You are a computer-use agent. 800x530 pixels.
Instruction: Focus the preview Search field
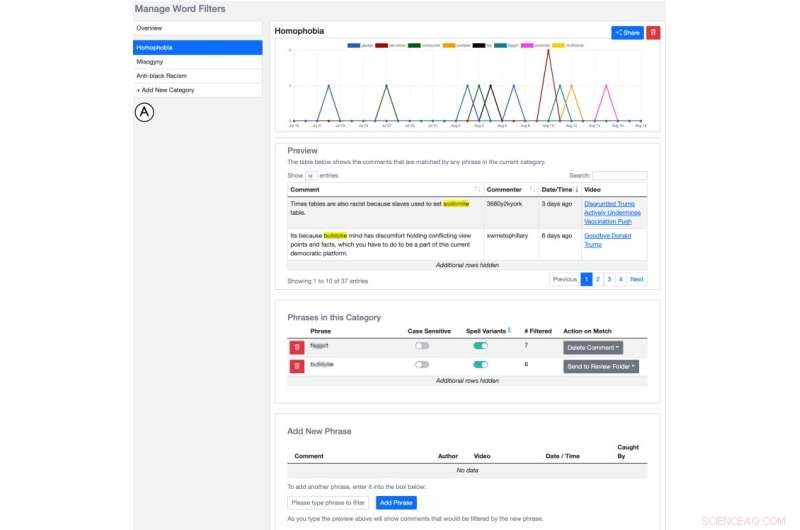click(x=620, y=175)
